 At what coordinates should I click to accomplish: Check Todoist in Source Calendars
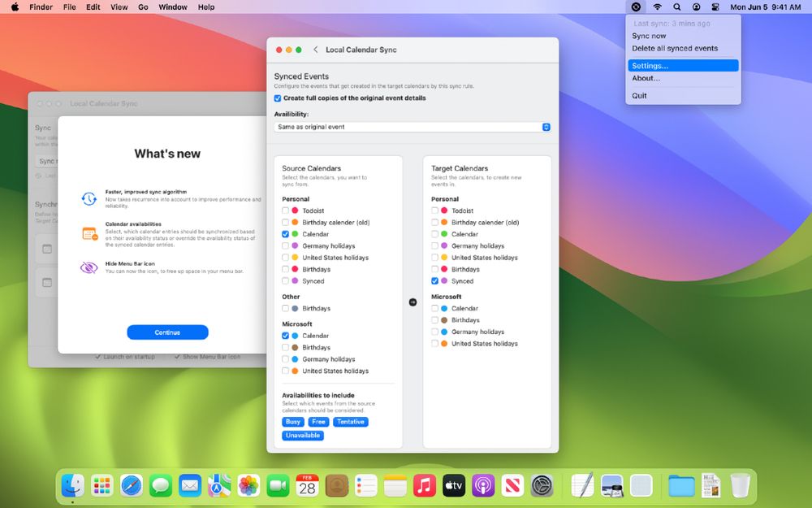(x=285, y=211)
